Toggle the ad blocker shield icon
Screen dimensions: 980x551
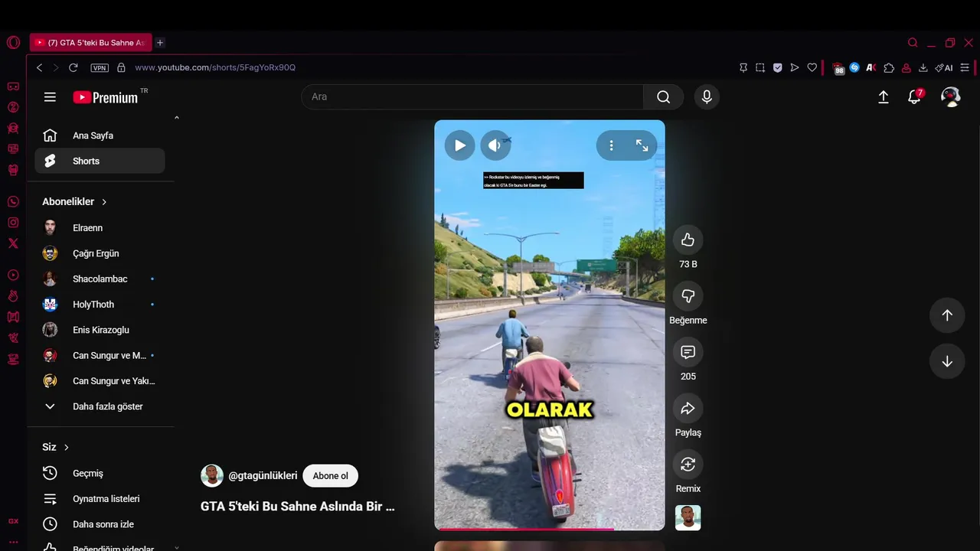(x=778, y=67)
